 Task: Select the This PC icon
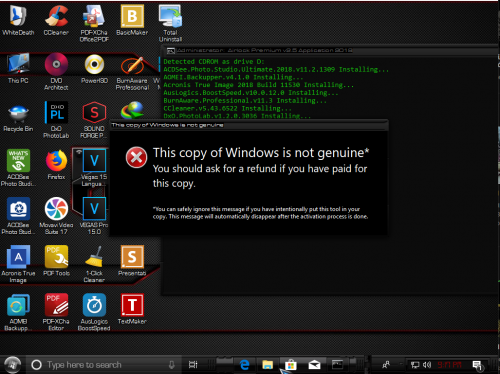click(x=18, y=68)
